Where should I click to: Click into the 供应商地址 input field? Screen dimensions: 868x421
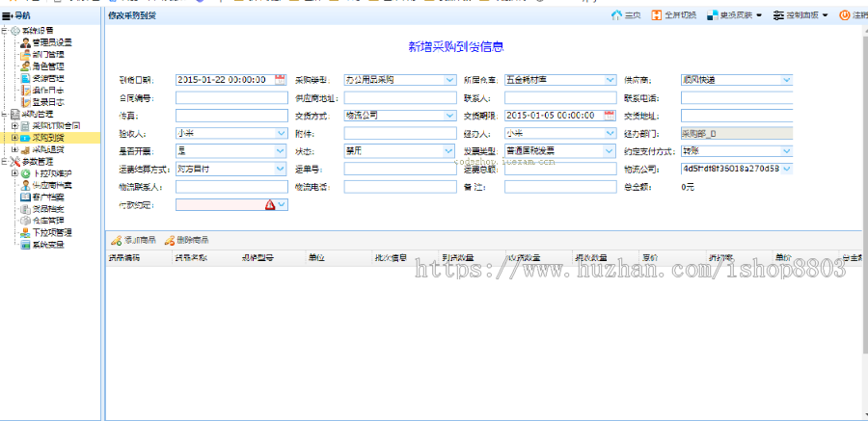[400, 98]
